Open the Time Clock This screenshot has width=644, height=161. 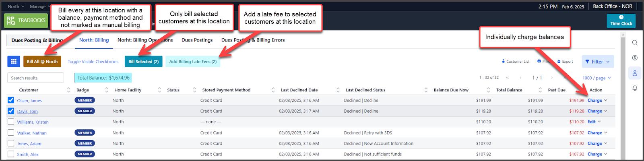(621, 21)
